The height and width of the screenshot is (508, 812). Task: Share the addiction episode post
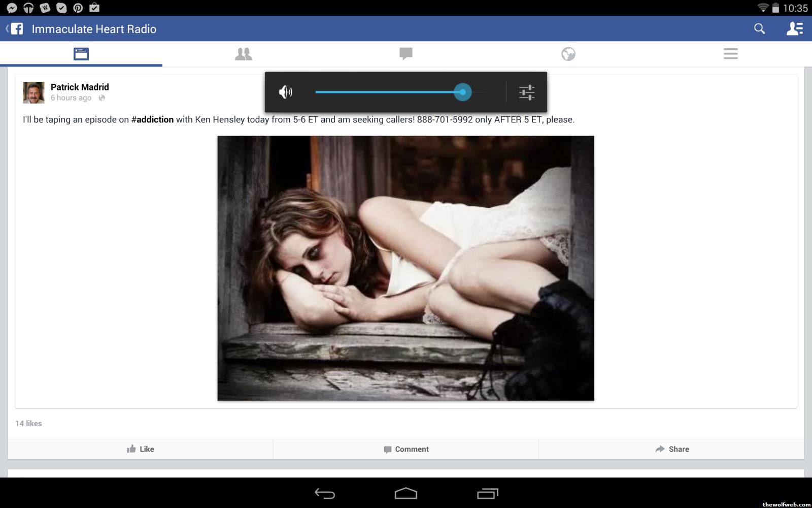point(671,449)
